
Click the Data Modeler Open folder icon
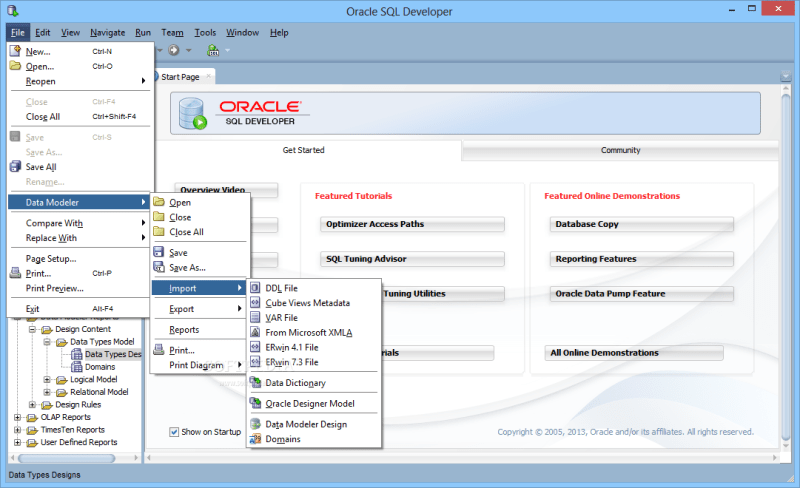tap(159, 202)
